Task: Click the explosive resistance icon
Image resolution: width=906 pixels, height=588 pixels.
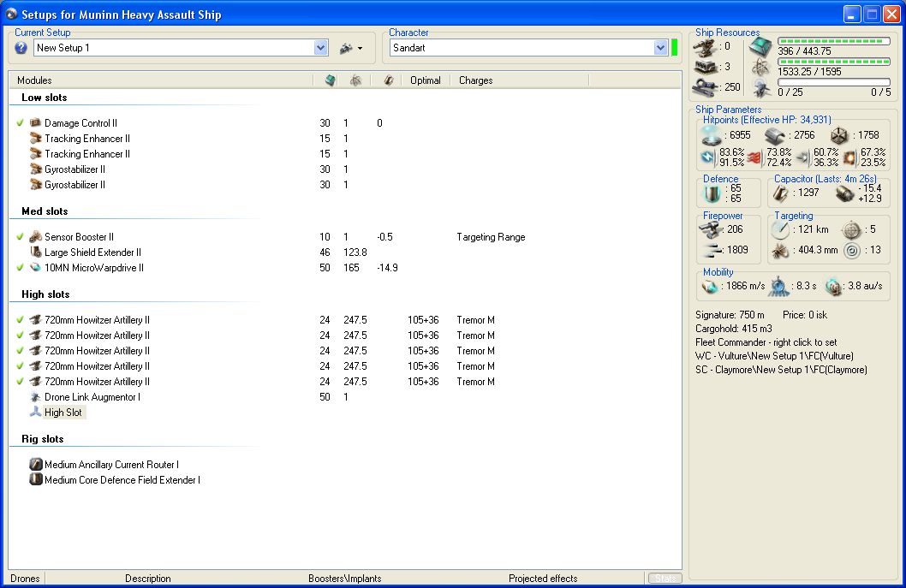Action: [x=850, y=157]
